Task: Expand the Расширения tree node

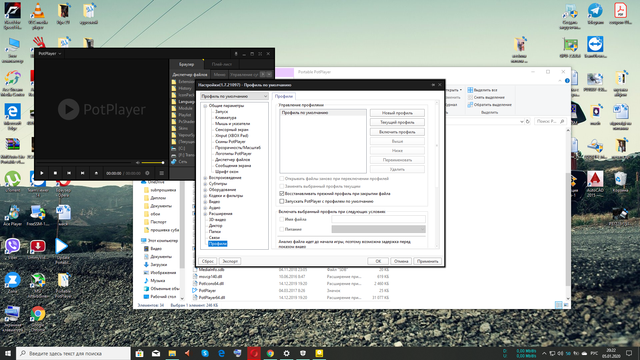Action: pyautogui.click(x=205, y=214)
